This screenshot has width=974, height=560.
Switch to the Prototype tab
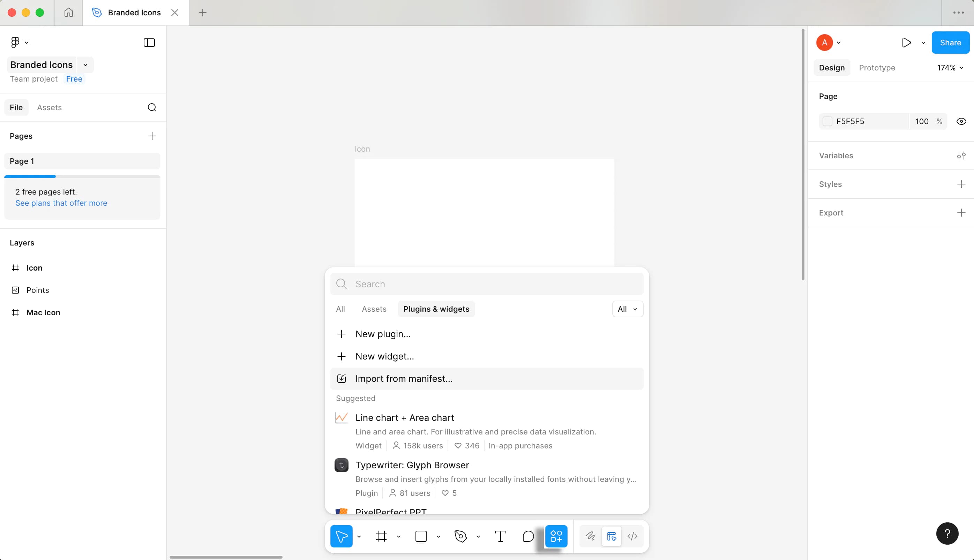click(x=877, y=68)
